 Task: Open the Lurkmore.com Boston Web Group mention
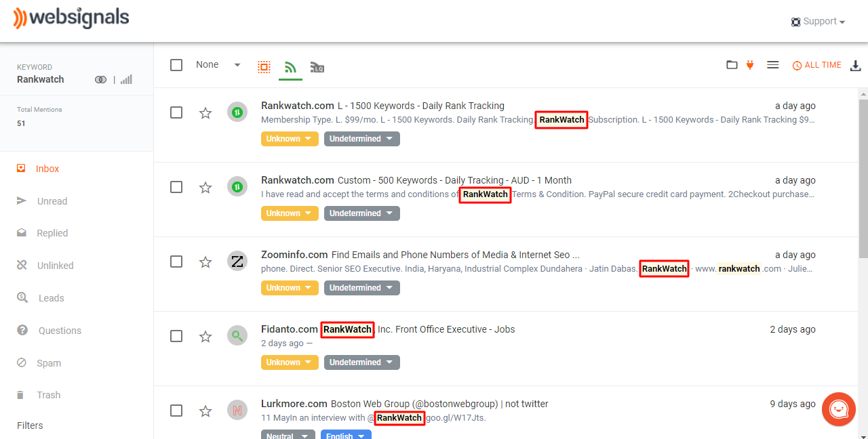click(x=405, y=404)
